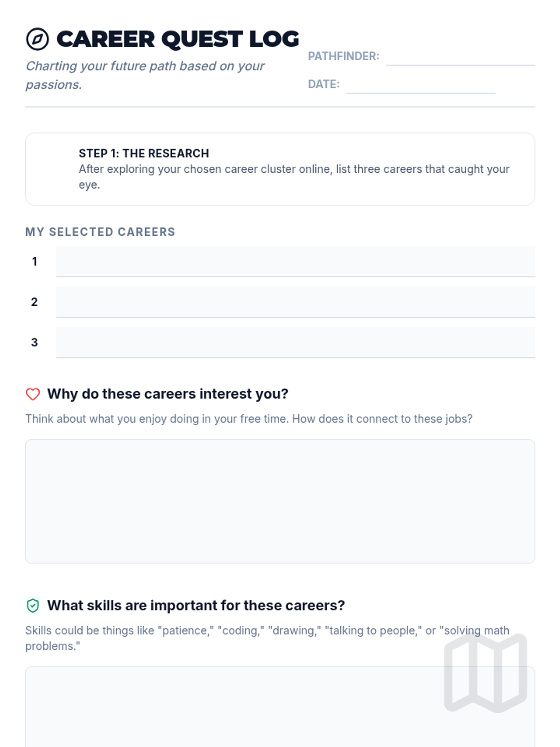Select the third career entry field
560x747 pixels.
coord(295,342)
